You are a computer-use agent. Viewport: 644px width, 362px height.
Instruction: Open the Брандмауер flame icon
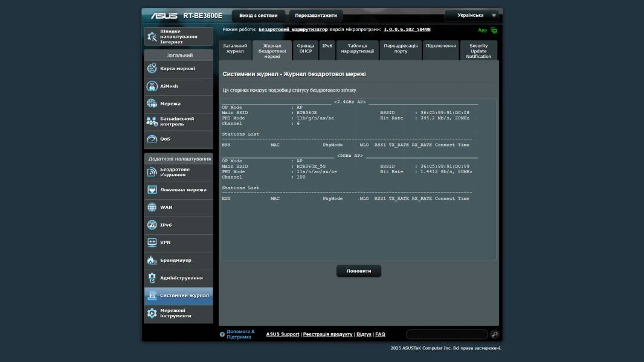coord(152,260)
